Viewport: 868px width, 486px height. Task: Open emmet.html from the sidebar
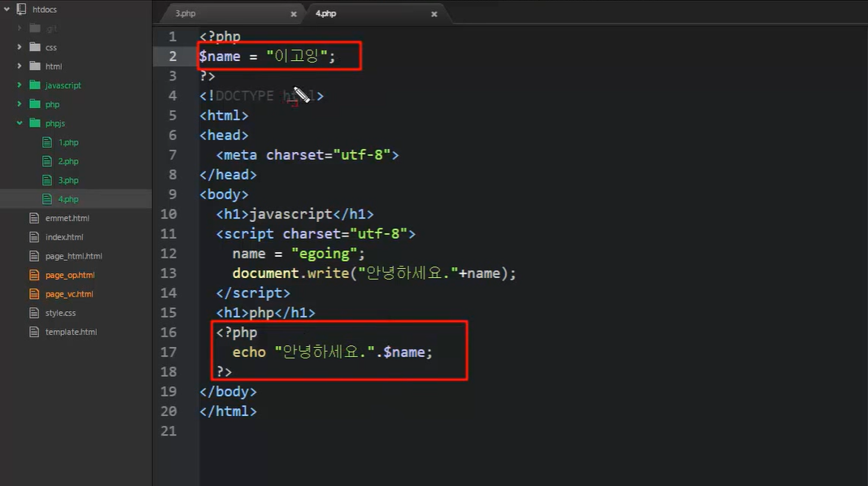67,218
